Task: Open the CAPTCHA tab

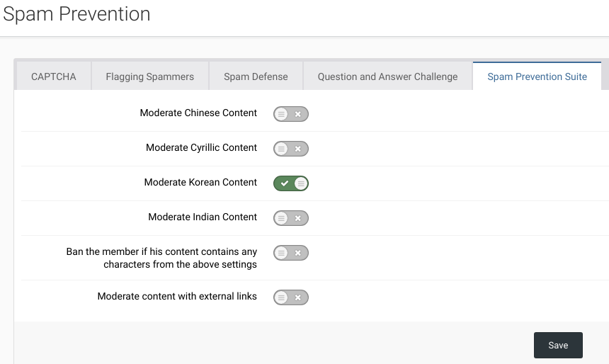Action: click(x=54, y=76)
